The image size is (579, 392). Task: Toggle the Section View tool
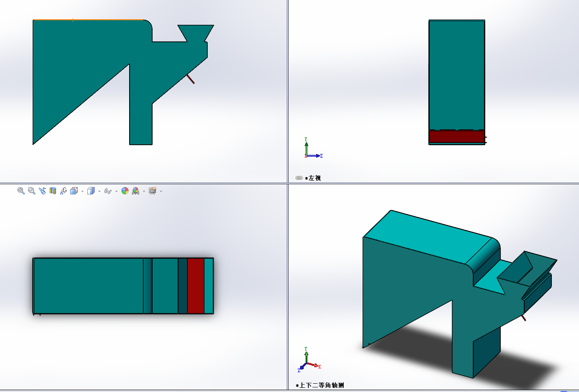click(x=53, y=191)
